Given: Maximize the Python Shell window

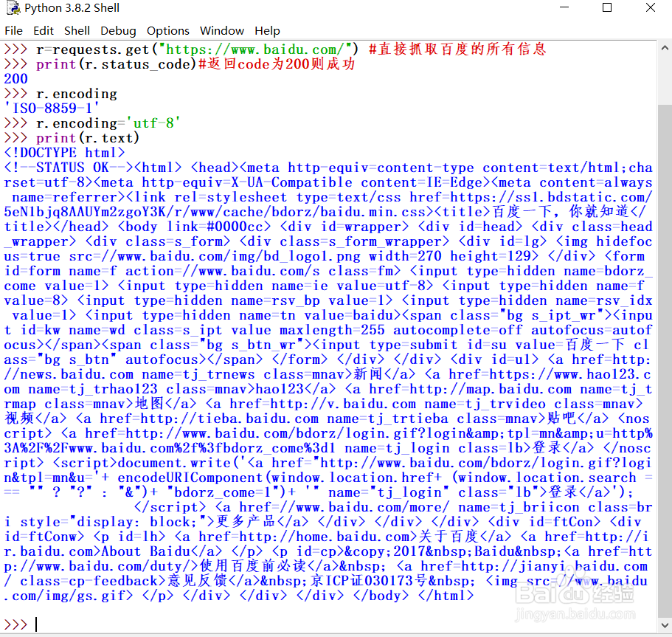Looking at the screenshot, I should (607, 7).
